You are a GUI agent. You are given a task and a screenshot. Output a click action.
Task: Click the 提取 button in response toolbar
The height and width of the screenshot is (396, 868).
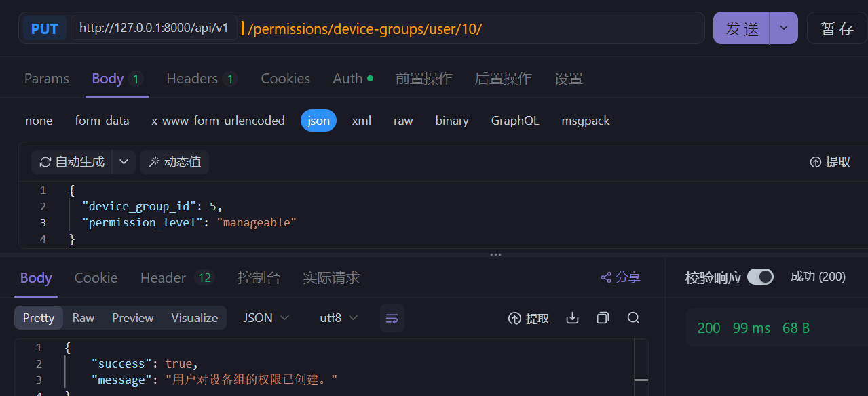point(529,318)
